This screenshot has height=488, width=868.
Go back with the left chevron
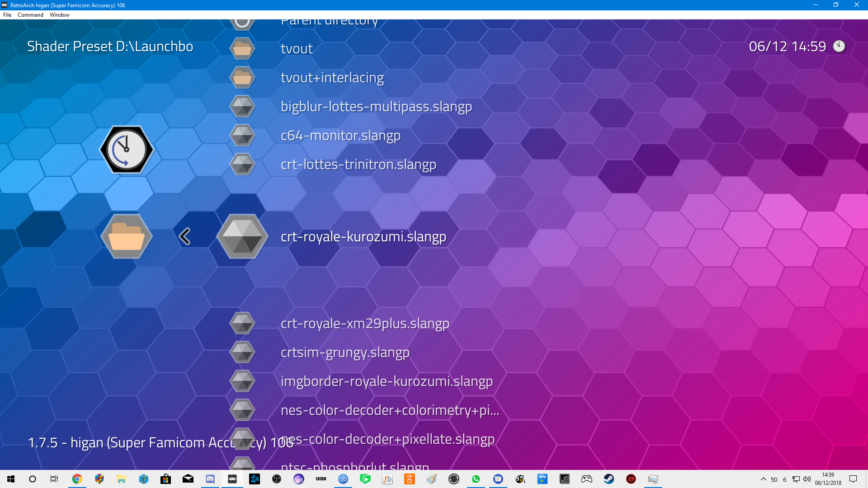[x=185, y=236]
